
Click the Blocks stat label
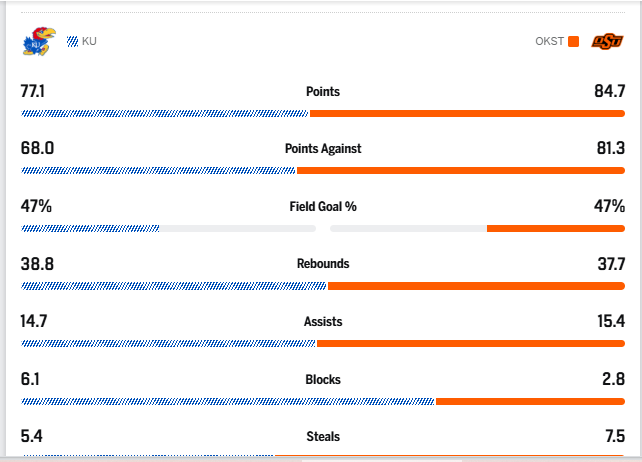coord(323,380)
